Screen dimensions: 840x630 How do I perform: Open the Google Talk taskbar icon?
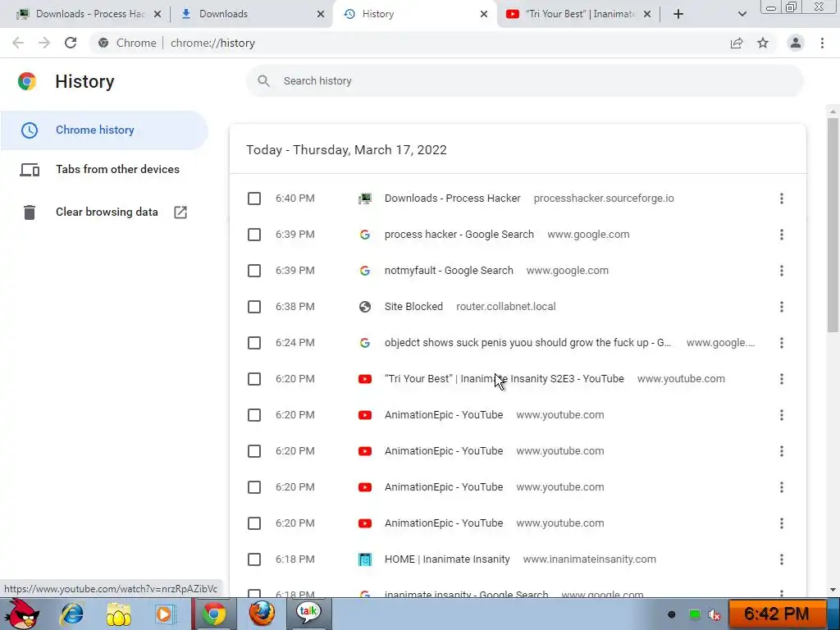[308, 614]
